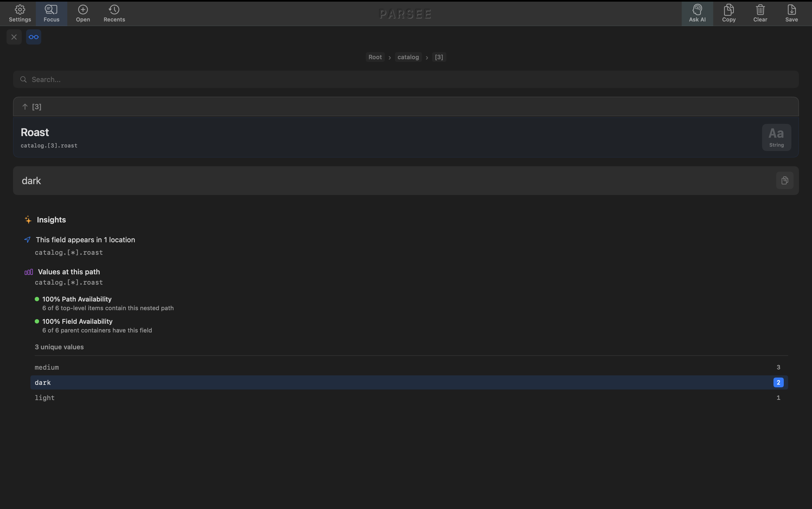Click the Insights heading
812x509 pixels.
[52, 220]
